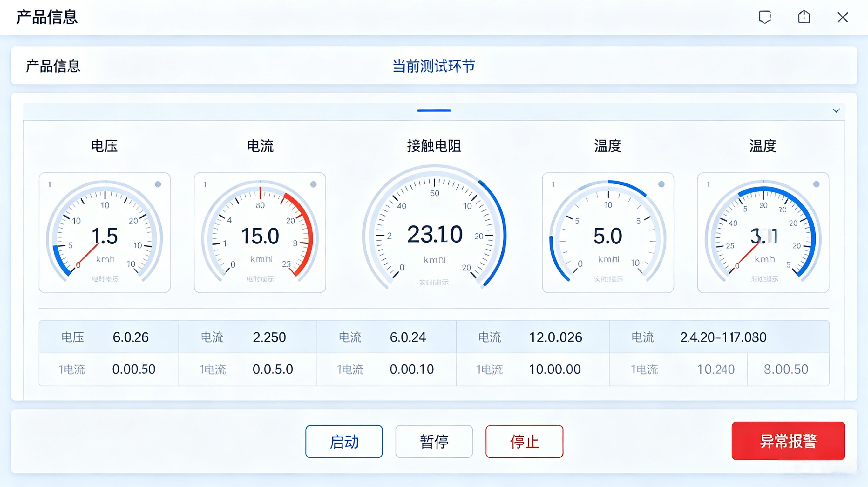Select the table value 8.00.50

pos(786,370)
